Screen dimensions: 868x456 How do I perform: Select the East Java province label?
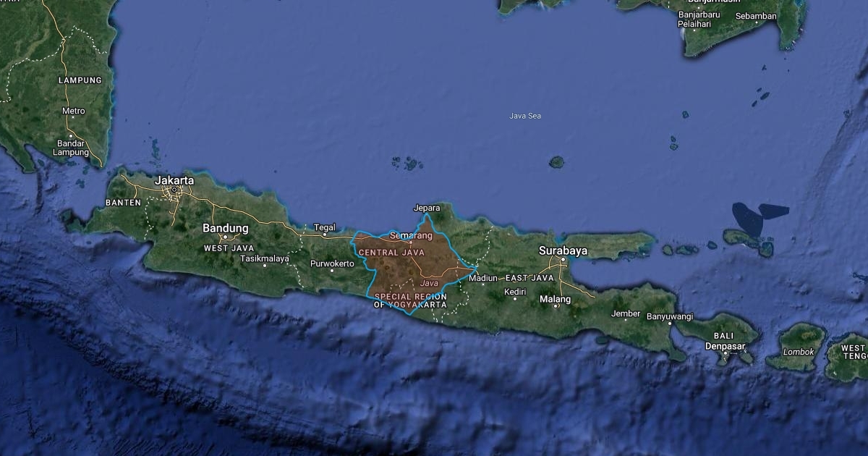point(529,278)
